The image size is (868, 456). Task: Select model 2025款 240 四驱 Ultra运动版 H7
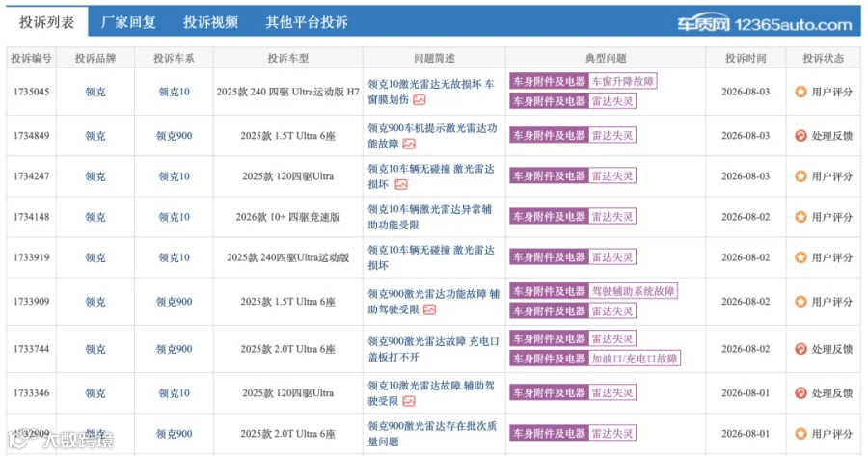pyautogui.click(x=287, y=92)
